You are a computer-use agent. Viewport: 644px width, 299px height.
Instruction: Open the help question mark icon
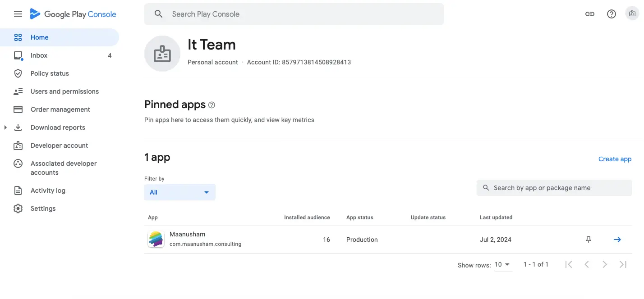click(612, 14)
